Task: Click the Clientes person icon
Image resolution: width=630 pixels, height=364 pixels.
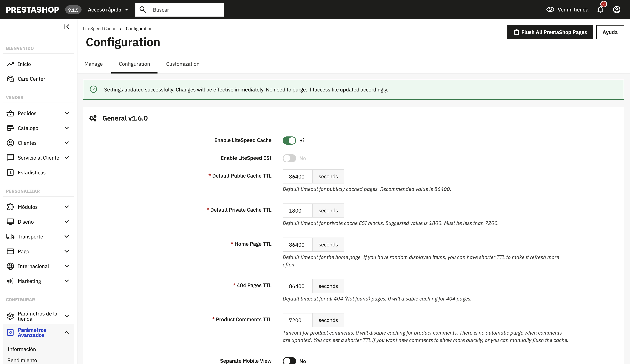Action: point(10,143)
